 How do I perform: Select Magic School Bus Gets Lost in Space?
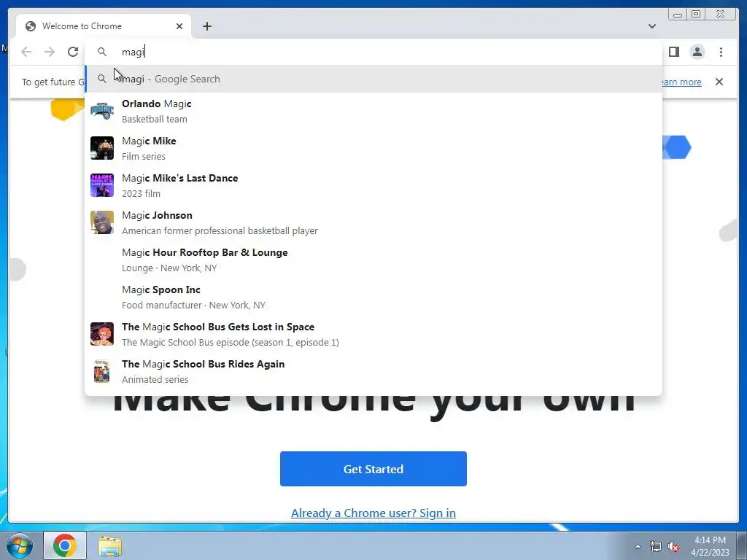[373, 334]
